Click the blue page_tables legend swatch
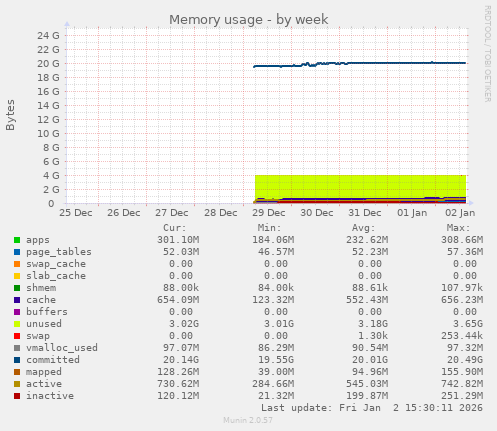Viewport: 497px width, 431px height. click(x=17, y=252)
